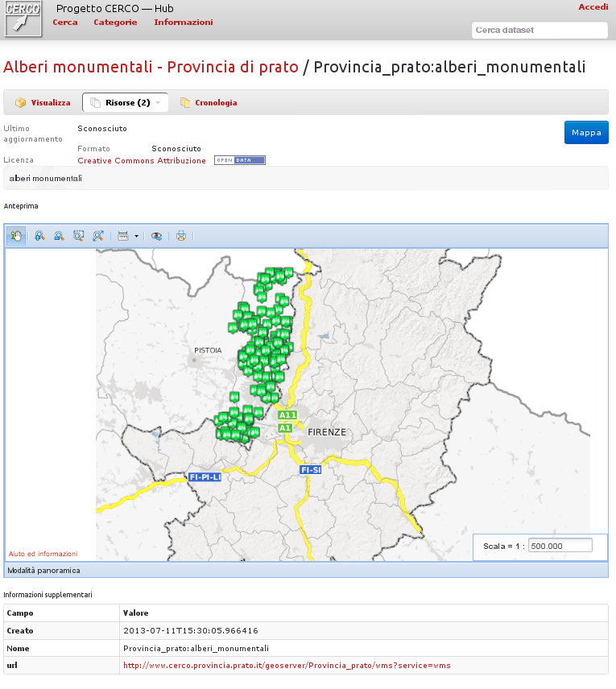
Task: Select the zoom out magnifier tool
Action: tap(59, 236)
